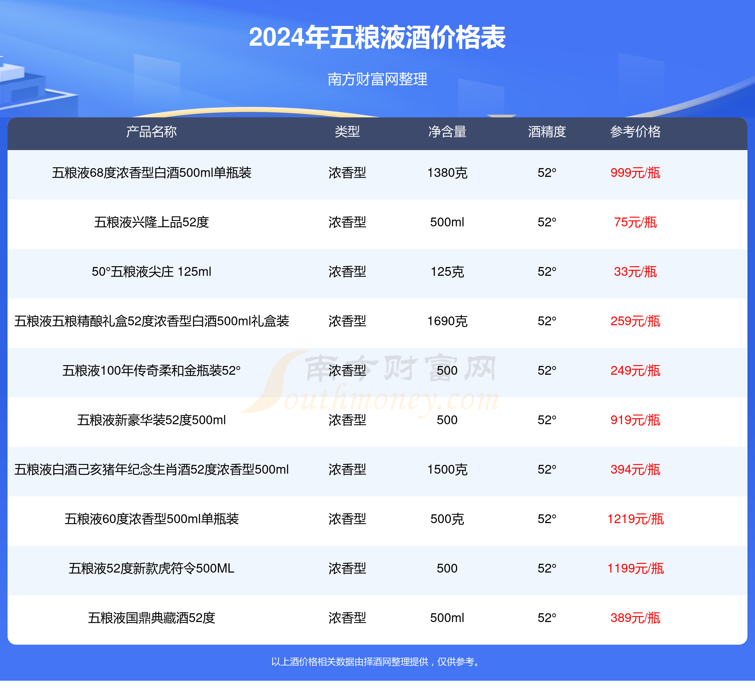The height and width of the screenshot is (700, 755).
Task: Click 500 in the 五粮液新豪华装 row
Action: point(447,420)
